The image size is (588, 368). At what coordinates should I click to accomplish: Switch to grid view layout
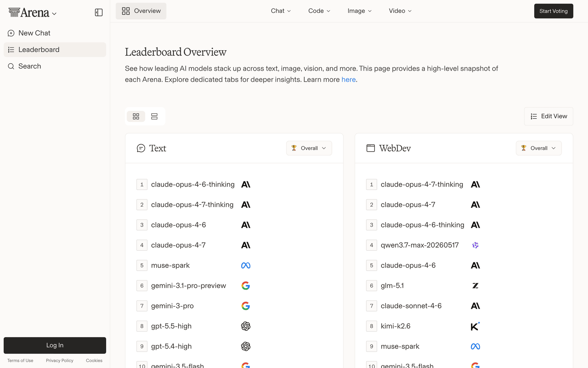coord(136,116)
